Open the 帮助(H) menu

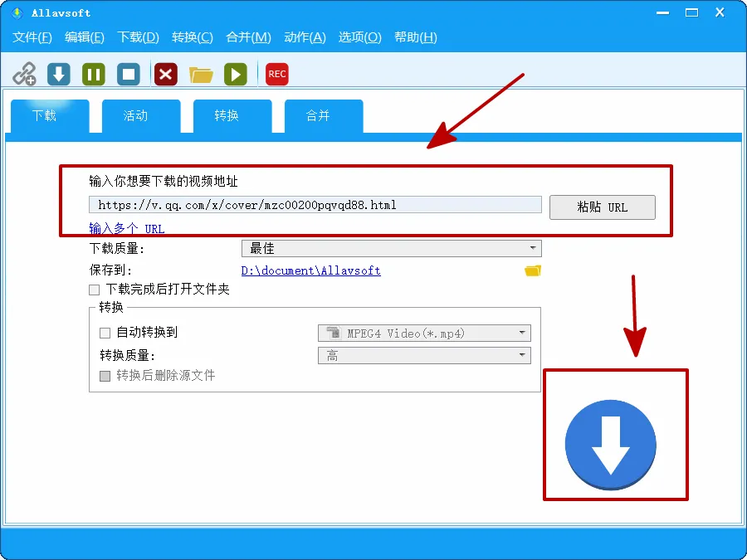pyautogui.click(x=416, y=37)
